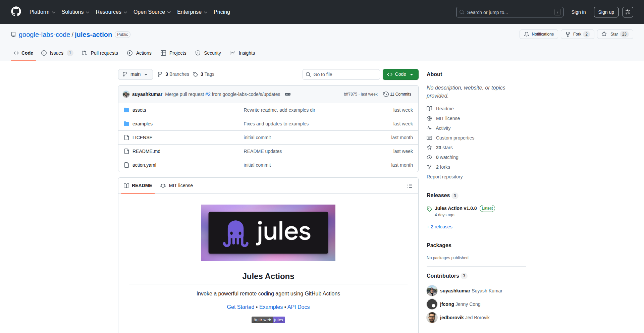The image size is (644, 333).
Task: Open the Jules Action v1.0.0 release
Action: (455, 208)
